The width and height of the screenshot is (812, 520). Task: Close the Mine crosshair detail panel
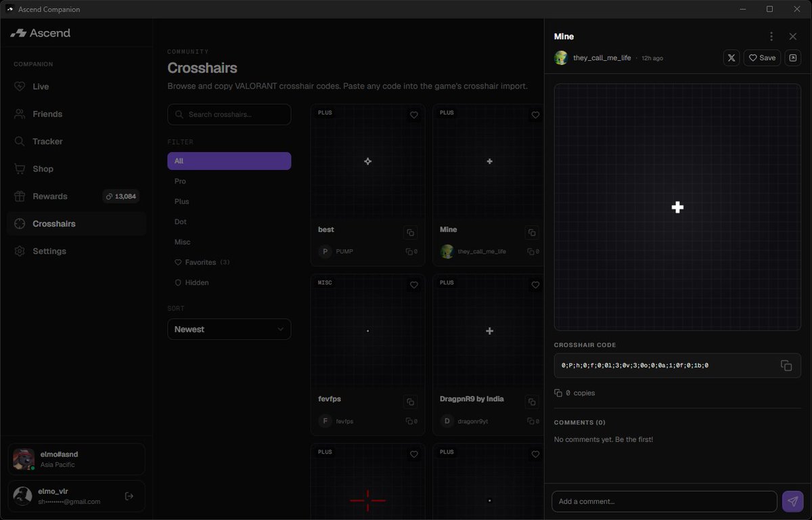(x=793, y=37)
